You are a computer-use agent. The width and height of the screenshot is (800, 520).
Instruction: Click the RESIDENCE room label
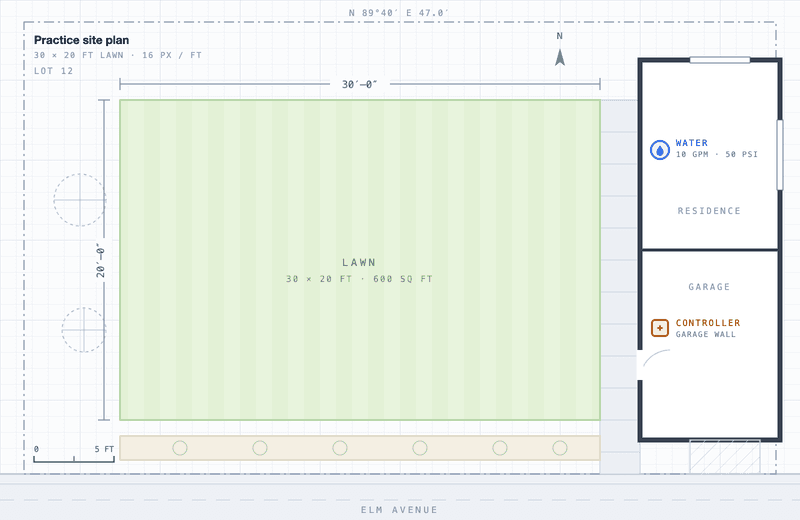pos(709,211)
